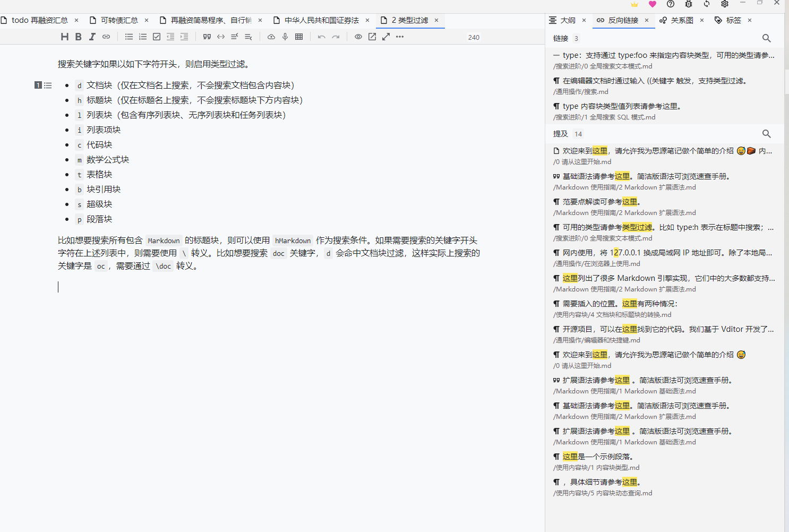Viewport: 789px width, 532px height.
Task: Insert an ordered numbered list
Action: click(143, 37)
